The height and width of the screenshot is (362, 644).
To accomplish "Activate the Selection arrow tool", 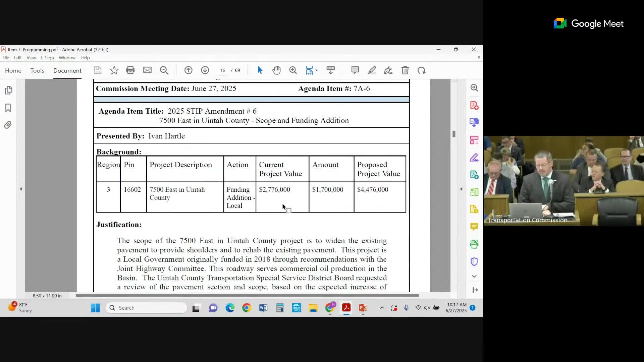I will coord(260,70).
